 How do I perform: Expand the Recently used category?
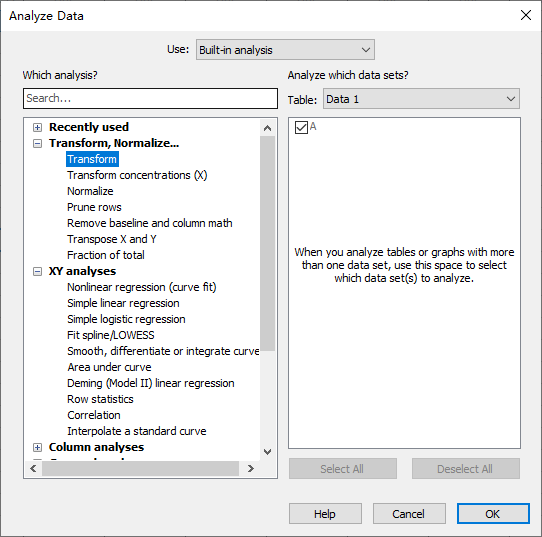pyautogui.click(x=37, y=128)
